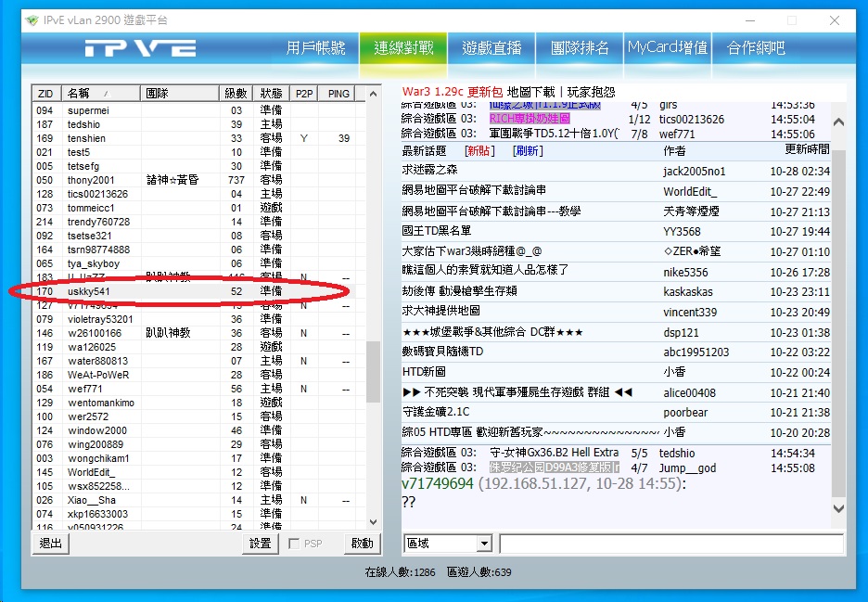Click the 新貼 new post link
868x602 pixels.
479,150
